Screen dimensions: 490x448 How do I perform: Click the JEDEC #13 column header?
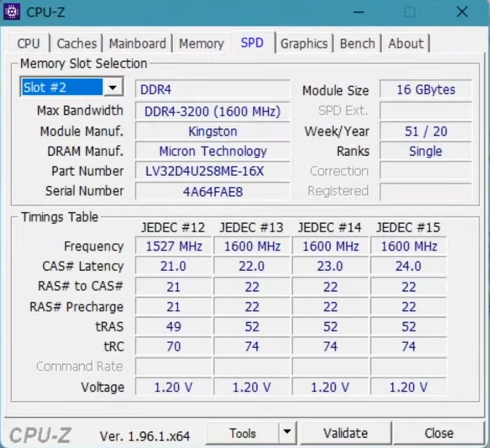click(x=251, y=227)
